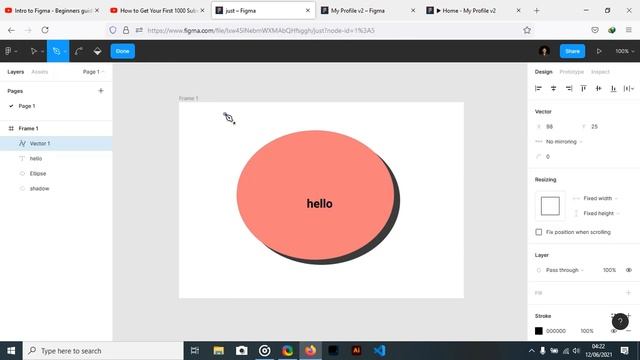Select the active Pen tool
Image resolution: width=640 pixels, height=360 pixels.
[56, 51]
